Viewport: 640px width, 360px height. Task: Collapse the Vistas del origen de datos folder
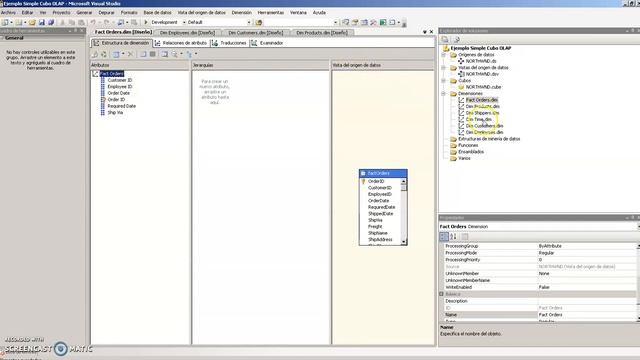pyautogui.click(x=444, y=68)
